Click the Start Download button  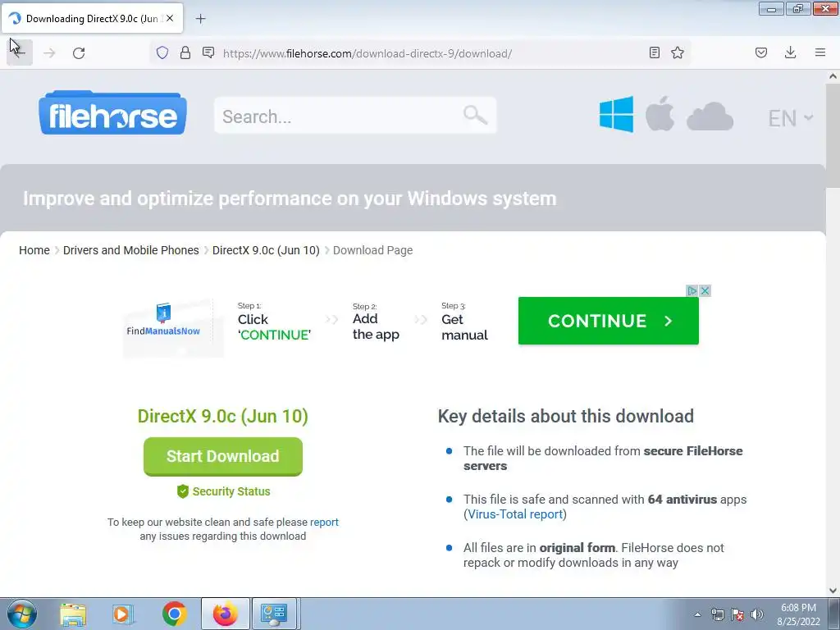tap(223, 456)
